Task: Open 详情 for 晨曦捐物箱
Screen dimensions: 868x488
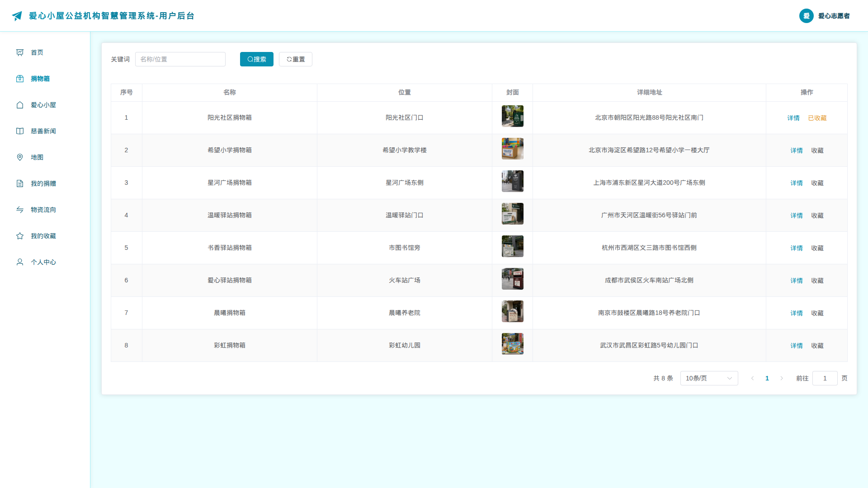Action: click(797, 313)
